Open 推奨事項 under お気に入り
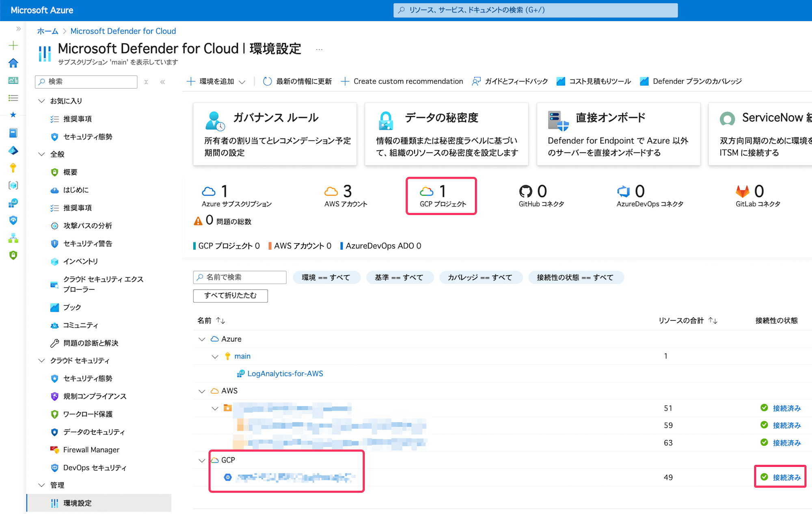This screenshot has height=514, width=812. [x=78, y=119]
